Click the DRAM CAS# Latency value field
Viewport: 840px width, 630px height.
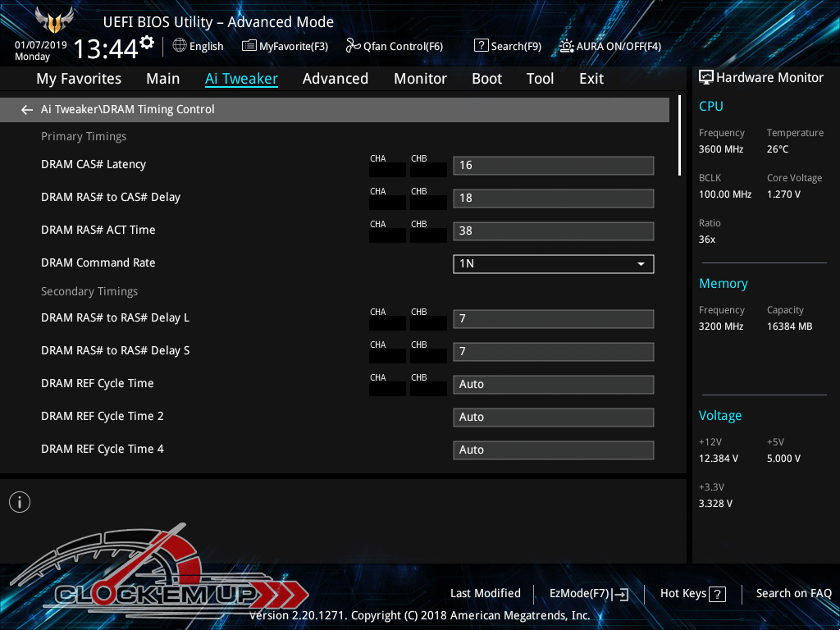(x=553, y=166)
